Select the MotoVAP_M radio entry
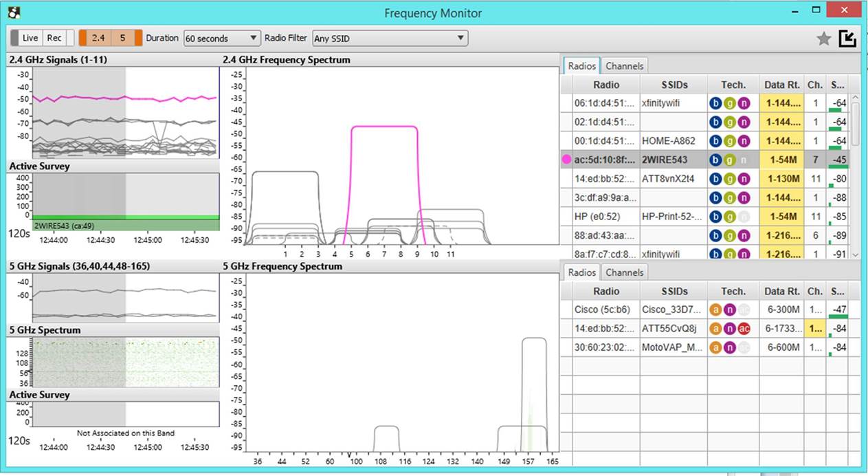 672,347
